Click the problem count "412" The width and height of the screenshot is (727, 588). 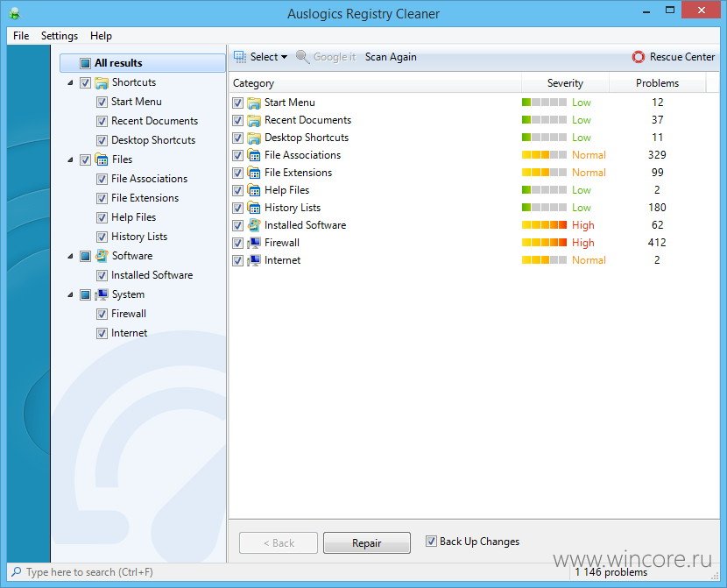[657, 243]
